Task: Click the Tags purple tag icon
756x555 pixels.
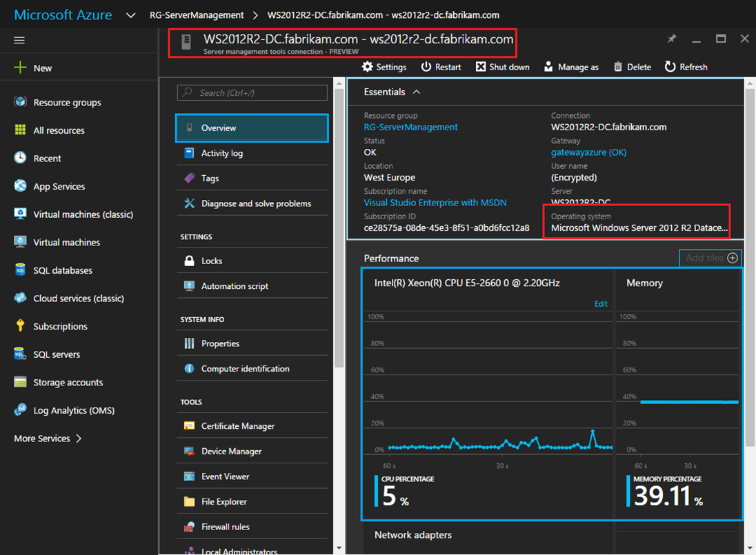Action: tap(190, 178)
